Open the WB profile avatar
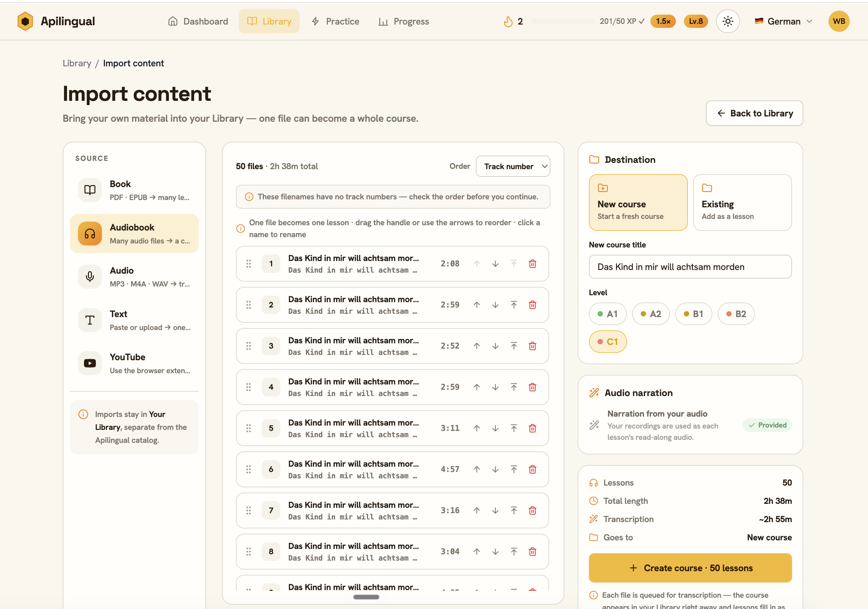The height and width of the screenshot is (609, 868). [839, 21]
